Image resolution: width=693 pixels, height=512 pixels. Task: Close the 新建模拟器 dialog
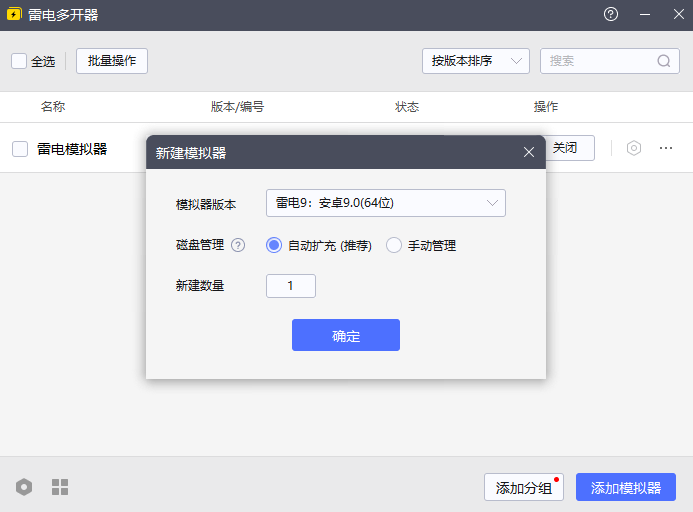529,152
